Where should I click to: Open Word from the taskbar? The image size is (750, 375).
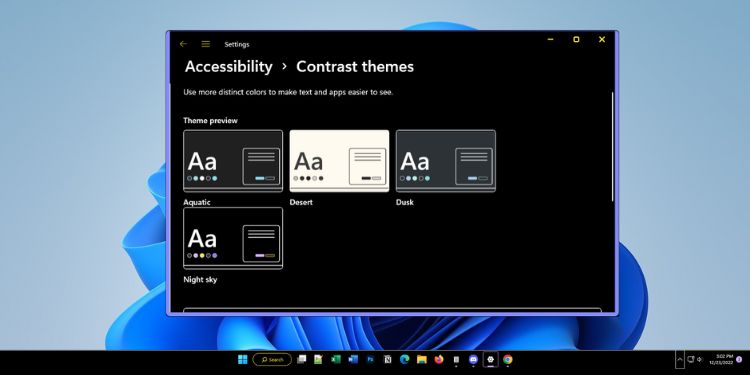pos(353,359)
